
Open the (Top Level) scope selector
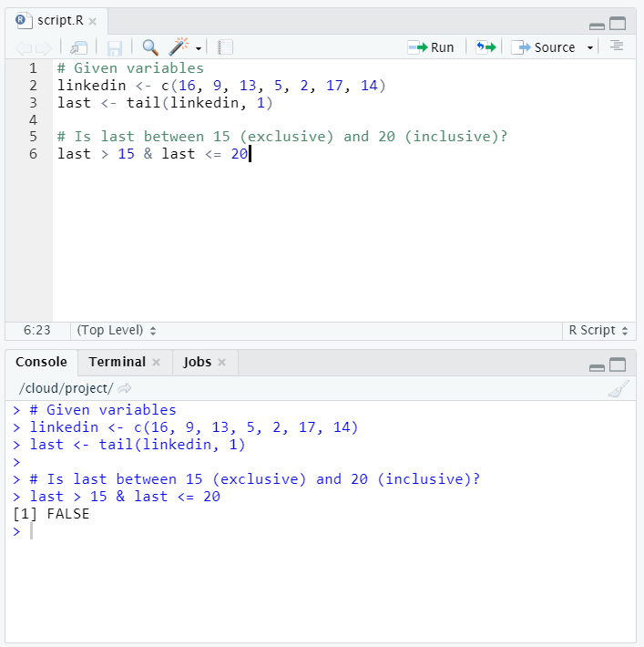point(116,331)
